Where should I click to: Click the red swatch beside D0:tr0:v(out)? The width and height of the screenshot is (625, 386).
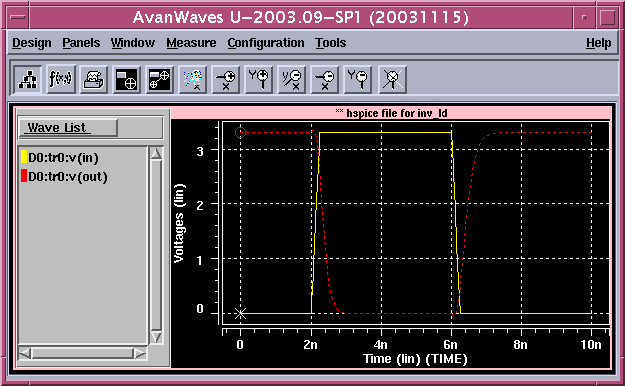click(x=24, y=175)
